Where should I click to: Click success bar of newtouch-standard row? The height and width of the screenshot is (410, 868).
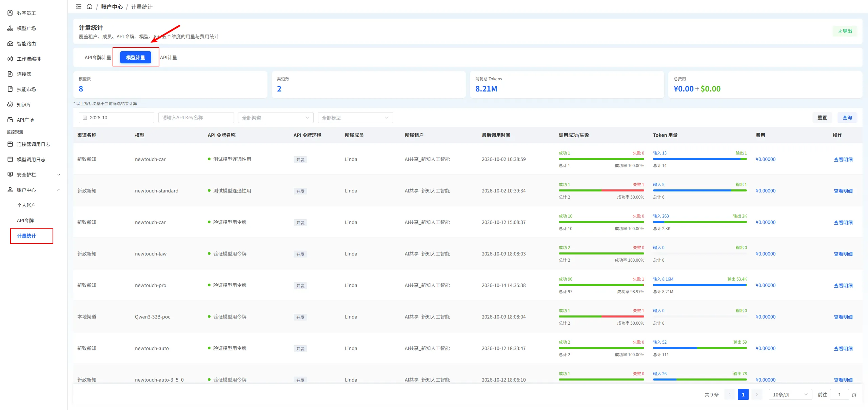point(601,190)
